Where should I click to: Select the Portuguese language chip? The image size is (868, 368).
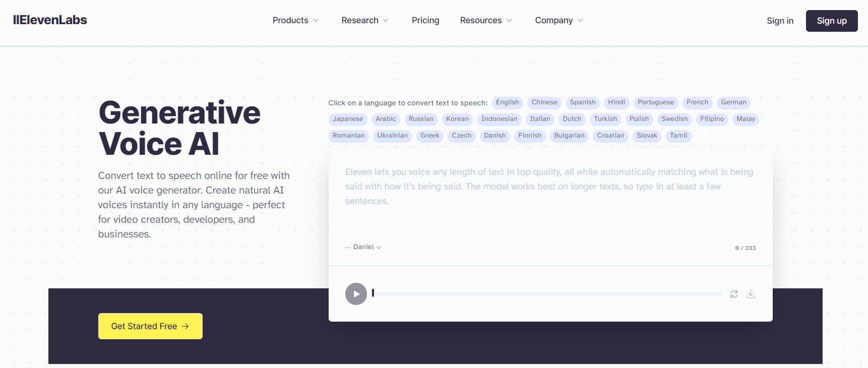(656, 102)
